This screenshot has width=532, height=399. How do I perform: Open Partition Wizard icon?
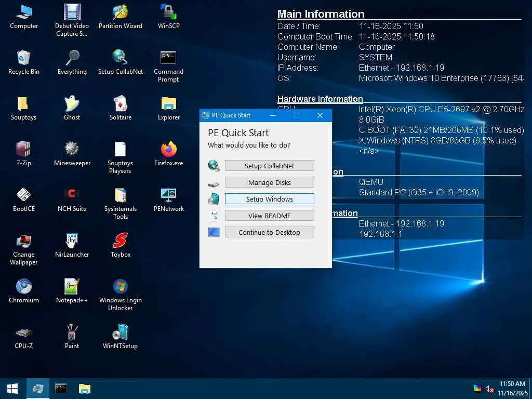click(121, 17)
